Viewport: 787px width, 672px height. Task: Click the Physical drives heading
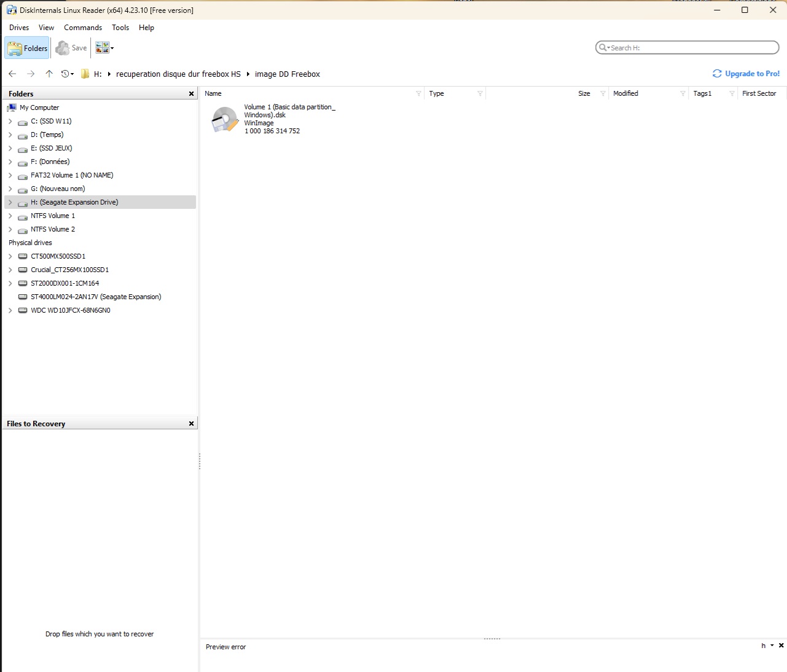30,243
